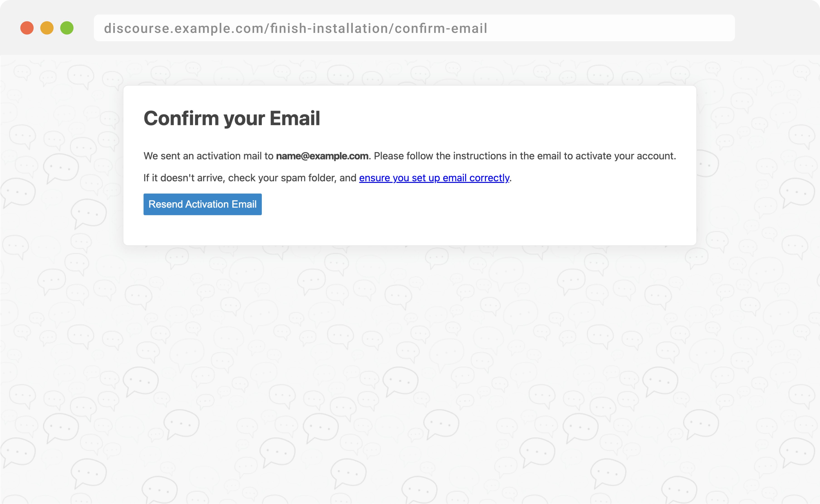
Task: Click 'We sent an activation mail to' text
Action: tap(208, 156)
